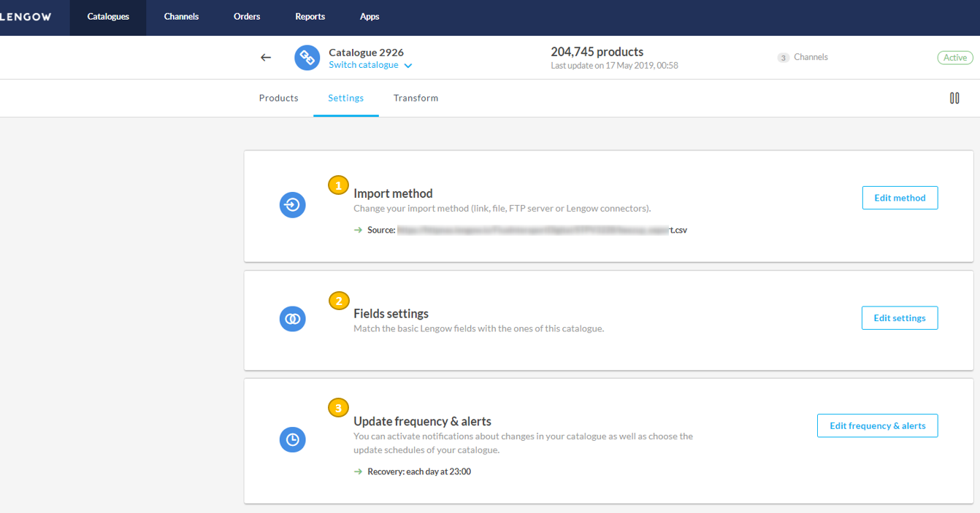Open the Catalogues menu

(x=108, y=17)
